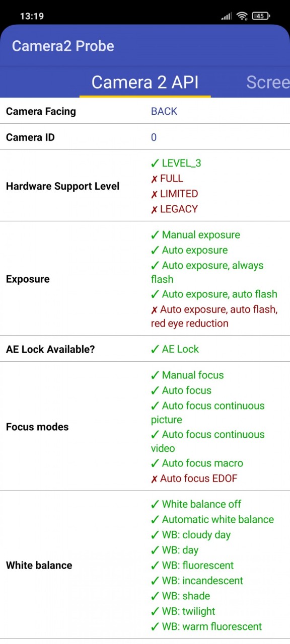290x644 pixels.
Task: Select the Camera Facing BACK value
Action: (164, 111)
